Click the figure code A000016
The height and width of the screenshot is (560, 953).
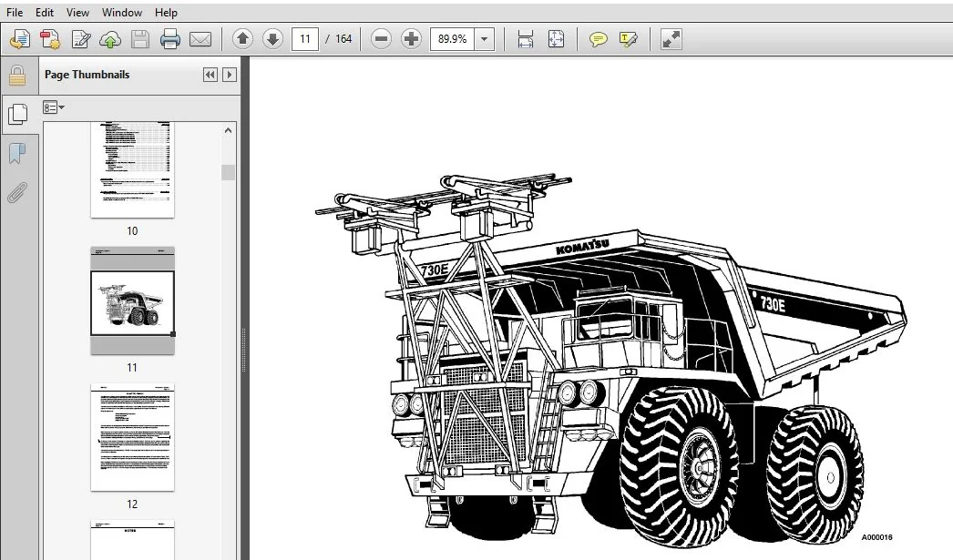pyautogui.click(x=876, y=537)
